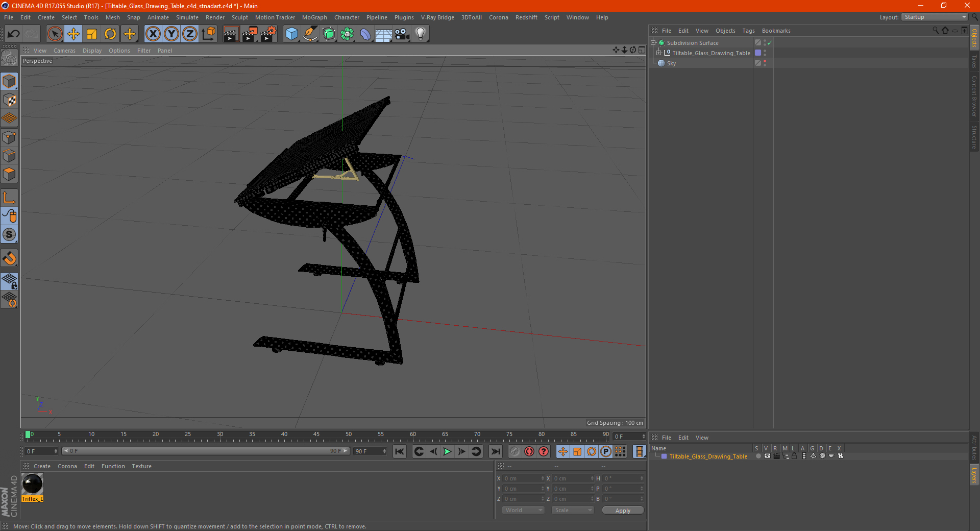Expand the Tiltable_Glass_Drawing_Table object

click(659, 53)
